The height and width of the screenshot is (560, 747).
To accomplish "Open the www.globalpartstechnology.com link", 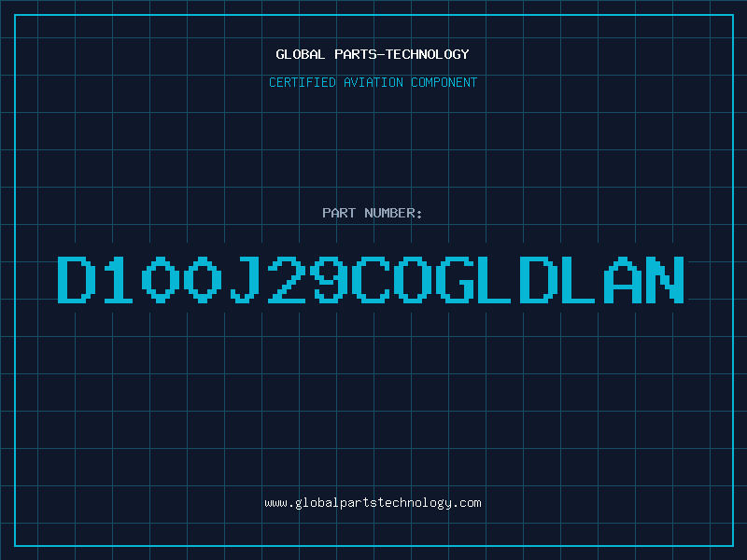I will click(x=373, y=503).
